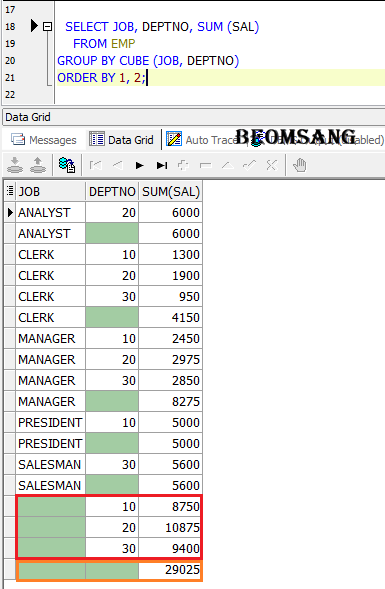Screen dimensions: 385x589
Task: Click the grid column chooser icon
Action: [10, 191]
